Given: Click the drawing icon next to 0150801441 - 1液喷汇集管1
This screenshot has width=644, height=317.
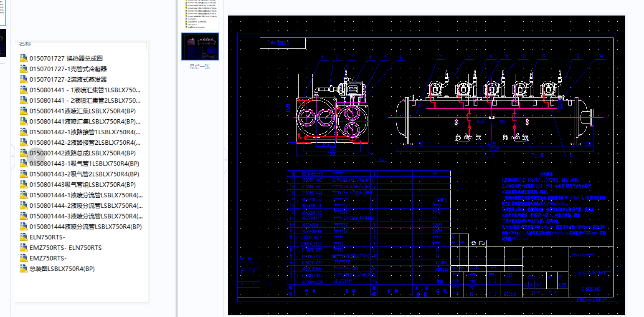Looking at the screenshot, I should (23, 90).
